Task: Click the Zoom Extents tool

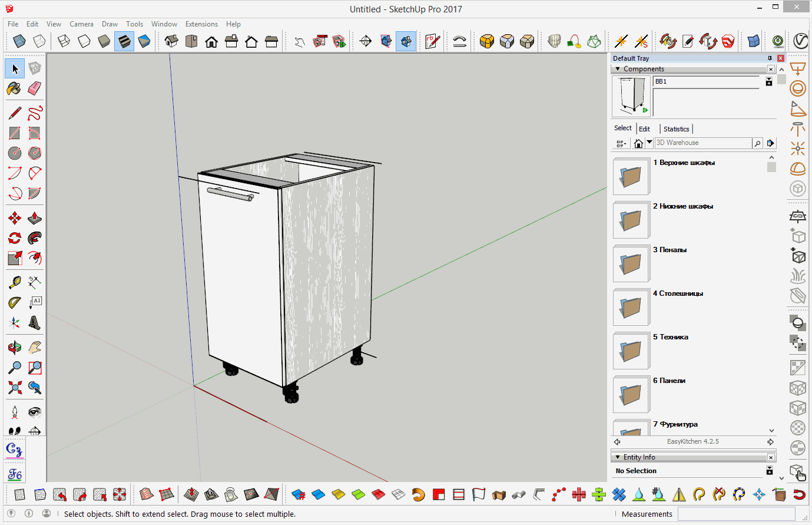Action: (15, 388)
